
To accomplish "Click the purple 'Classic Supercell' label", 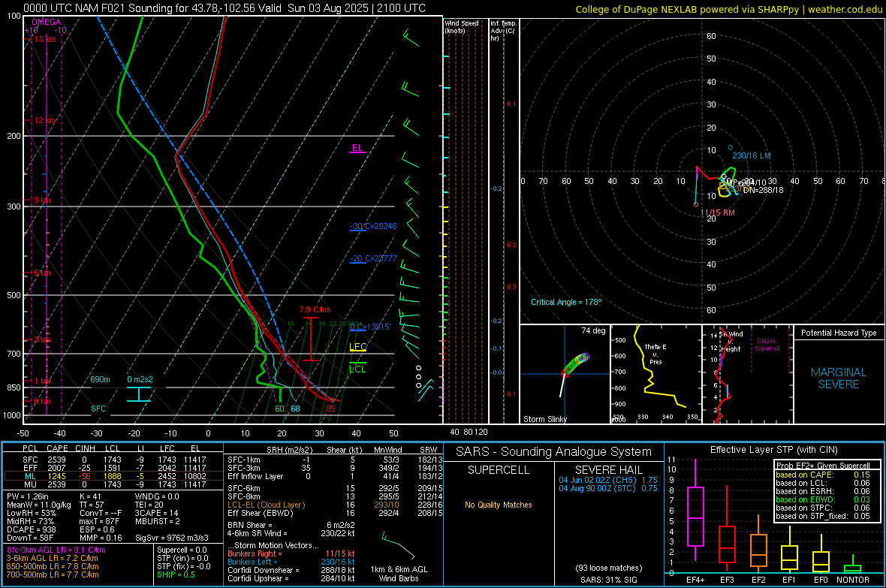I will [767, 345].
